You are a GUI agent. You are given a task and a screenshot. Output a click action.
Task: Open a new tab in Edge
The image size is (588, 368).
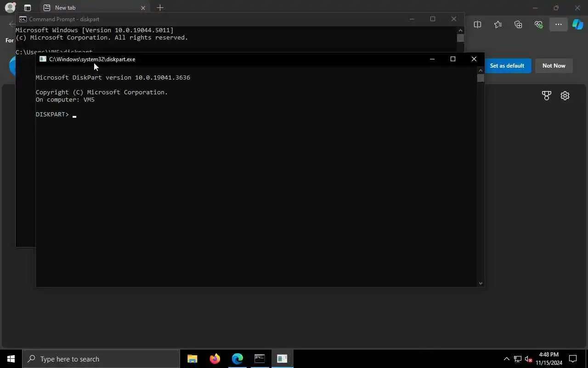160,8
